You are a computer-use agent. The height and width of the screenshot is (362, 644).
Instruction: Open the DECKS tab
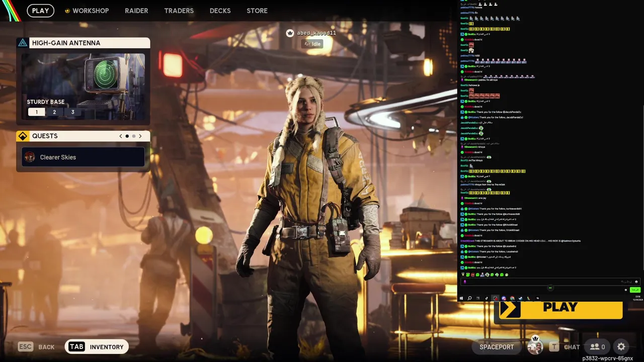220,11
